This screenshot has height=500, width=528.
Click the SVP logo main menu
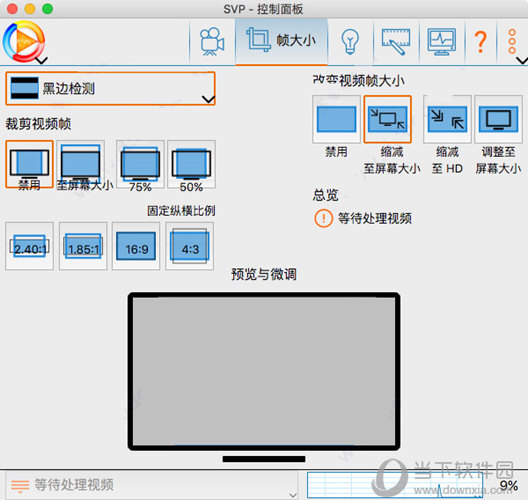(24, 42)
